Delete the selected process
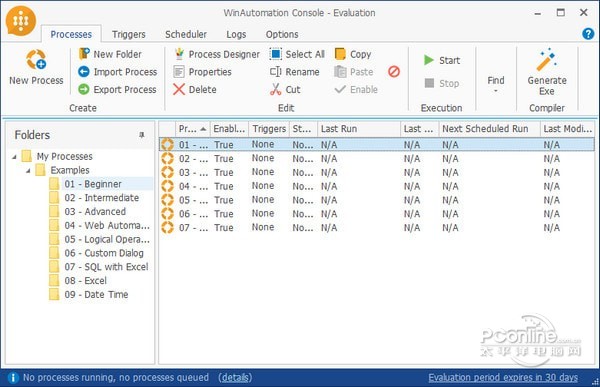 (x=195, y=90)
